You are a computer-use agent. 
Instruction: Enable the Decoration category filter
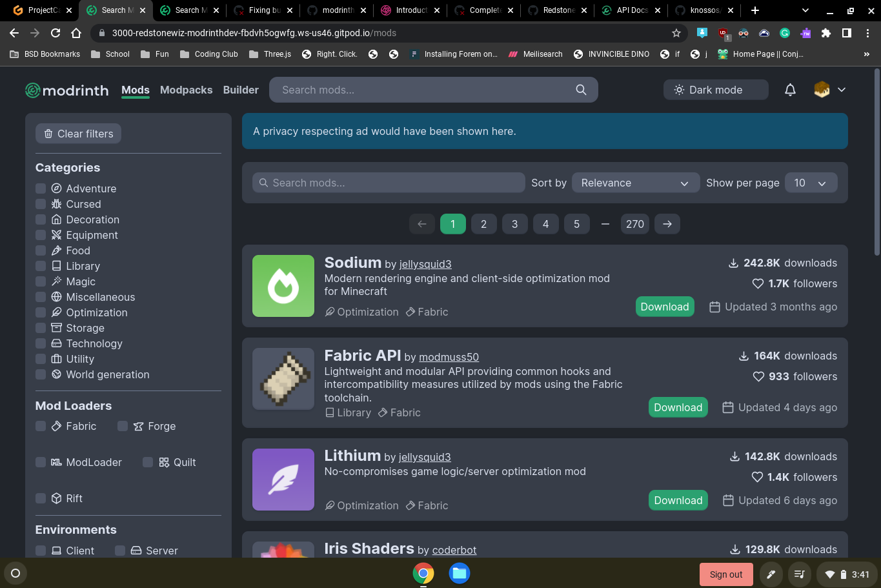coord(41,219)
